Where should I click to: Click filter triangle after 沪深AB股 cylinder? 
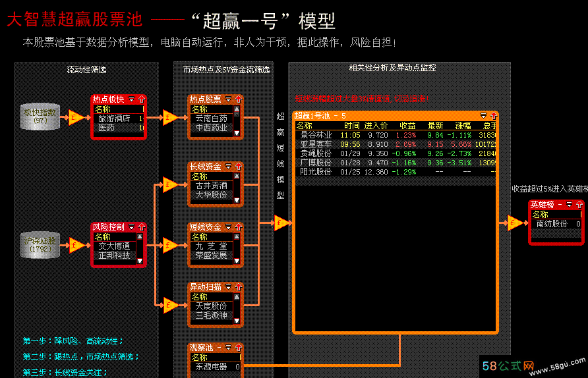pyautogui.click(x=76, y=246)
